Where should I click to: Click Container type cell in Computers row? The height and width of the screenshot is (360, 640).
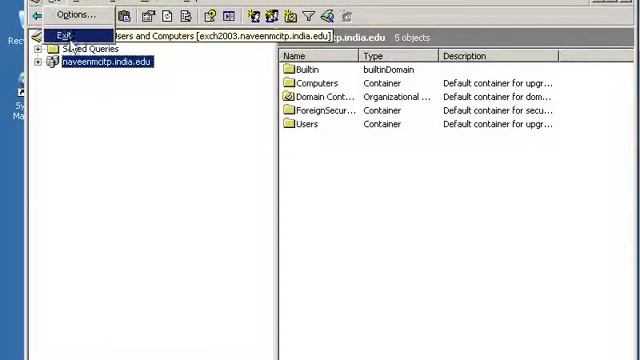pyautogui.click(x=382, y=83)
